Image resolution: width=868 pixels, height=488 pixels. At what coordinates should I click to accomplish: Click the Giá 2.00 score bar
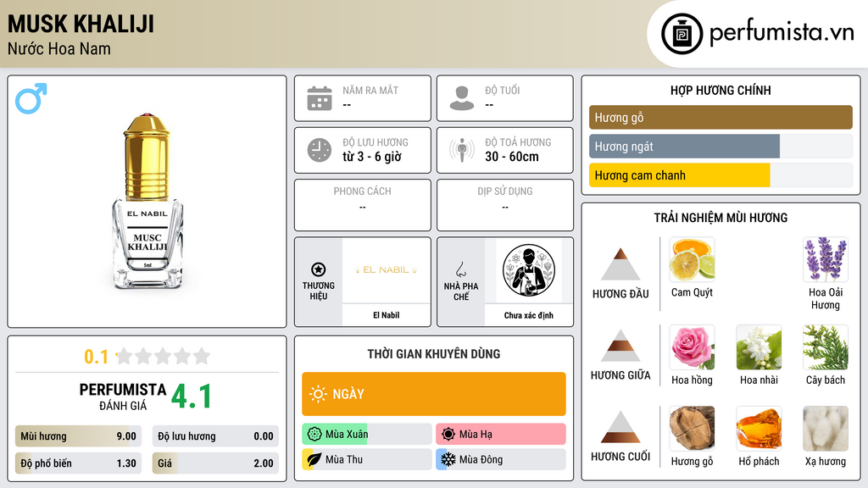click(215, 463)
